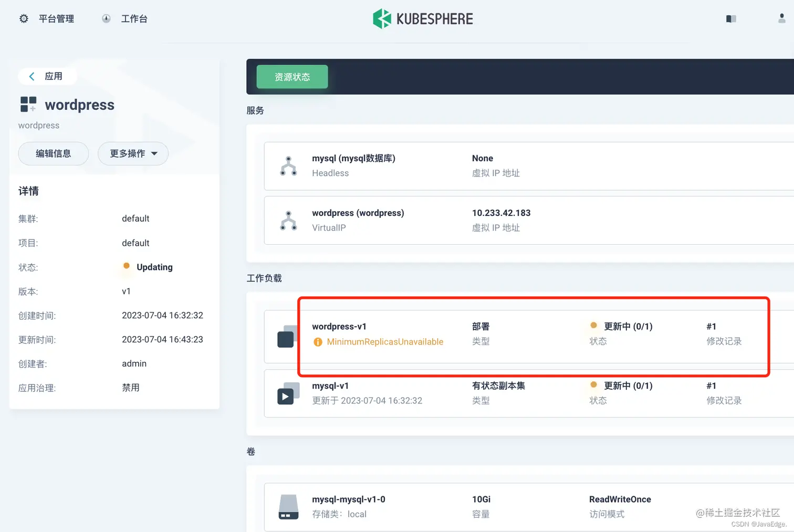This screenshot has height=532, width=794.
Task: Click the KubeSphere logo
Action: point(423,19)
